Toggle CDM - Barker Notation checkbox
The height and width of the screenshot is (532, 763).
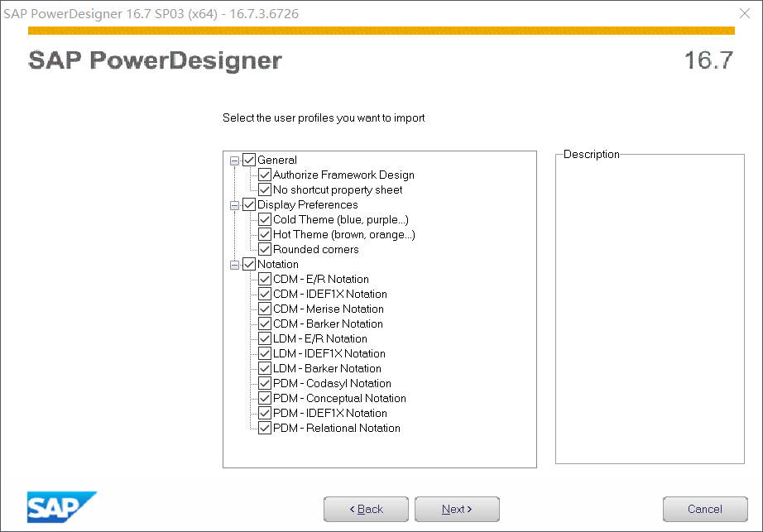click(265, 324)
